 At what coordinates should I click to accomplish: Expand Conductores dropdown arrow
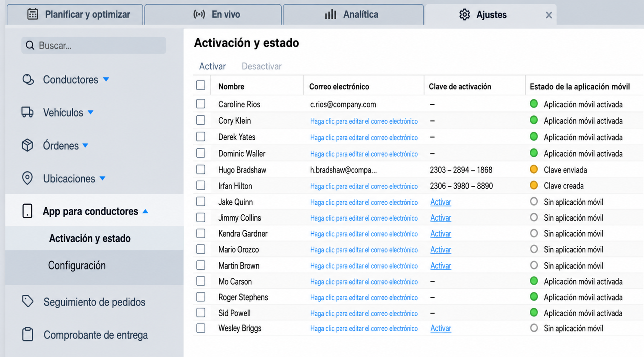106,79
